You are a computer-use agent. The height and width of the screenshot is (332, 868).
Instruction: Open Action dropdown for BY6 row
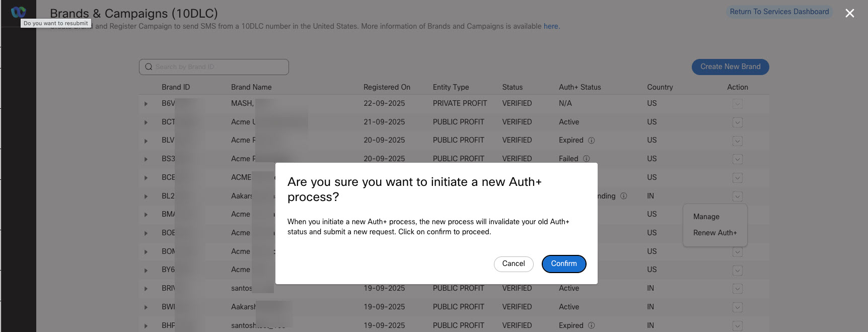pyautogui.click(x=738, y=271)
